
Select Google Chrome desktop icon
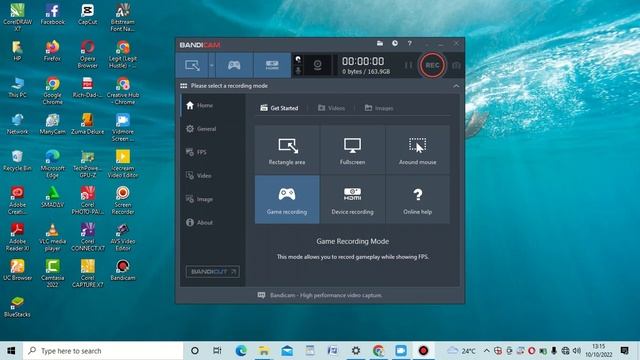click(x=53, y=90)
